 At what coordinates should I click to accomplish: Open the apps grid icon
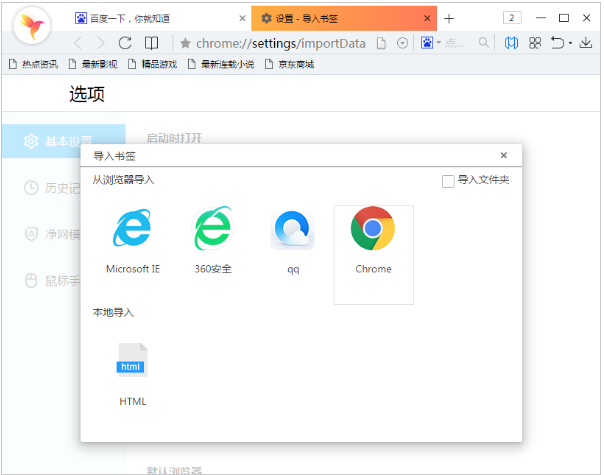pos(535,43)
